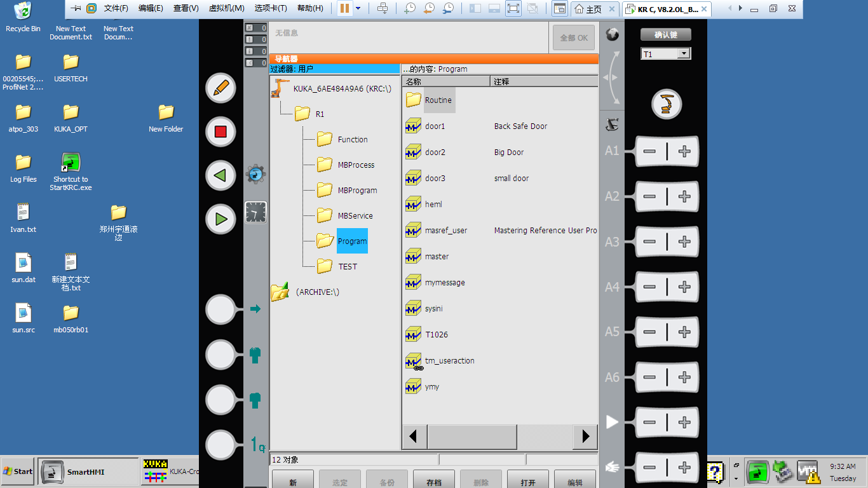Open the dropdown arrow next to pause
This screenshot has height=488, width=868.
point(358,8)
